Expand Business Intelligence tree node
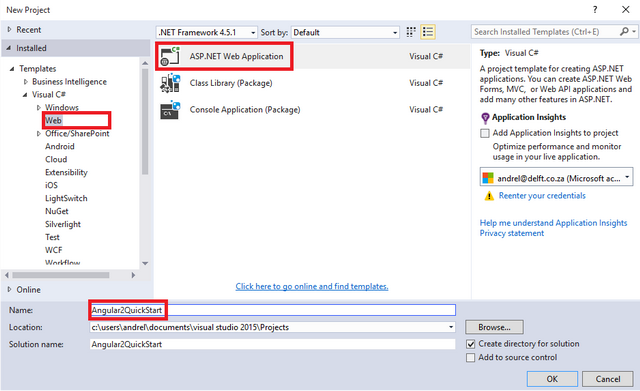The image size is (640, 391). click(x=26, y=82)
